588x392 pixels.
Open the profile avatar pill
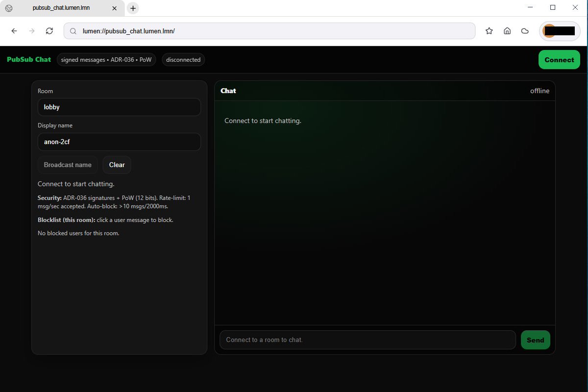point(560,31)
